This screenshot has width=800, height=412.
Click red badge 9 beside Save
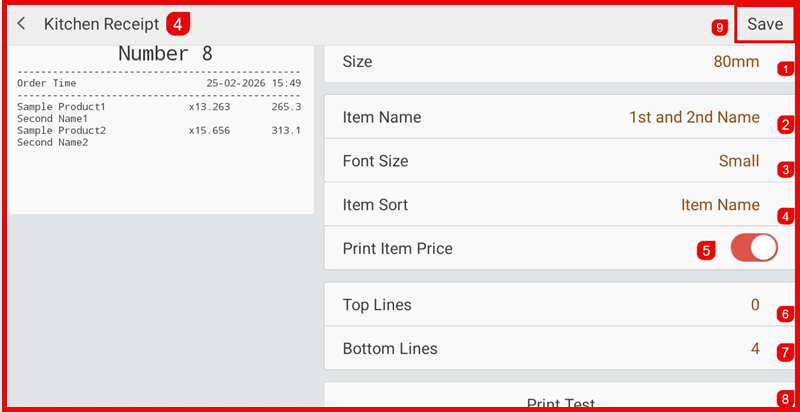pyautogui.click(x=720, y=28)
